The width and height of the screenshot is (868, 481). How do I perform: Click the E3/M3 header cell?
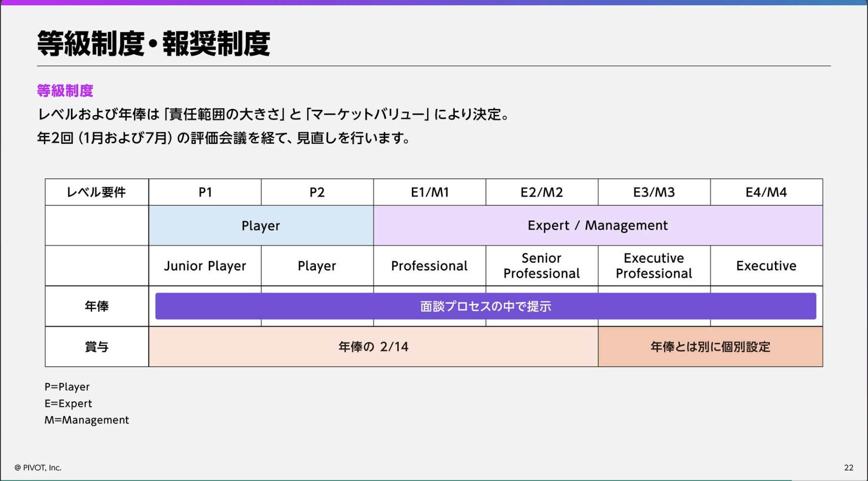point(654,192)
